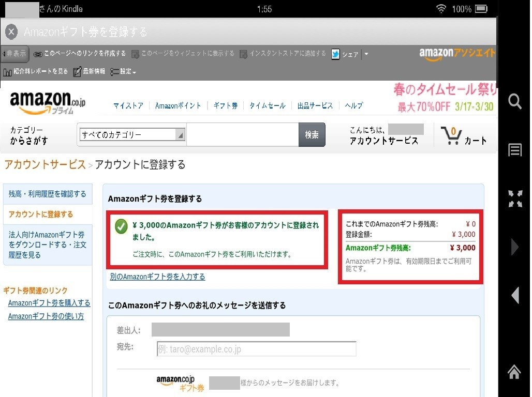Click 登録金額 ¥3,000 value

coord(464,234)
